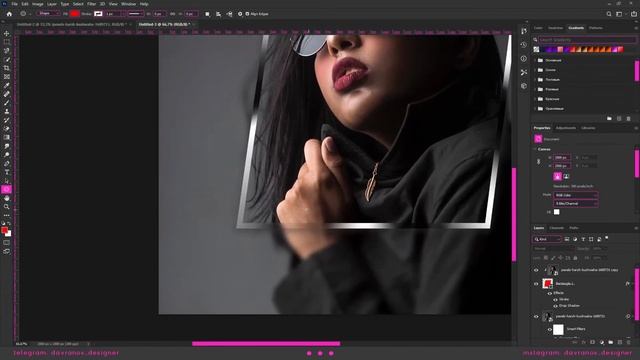Hide the top copy layer
The image size is (640, 360).
[x=536, y=270]
